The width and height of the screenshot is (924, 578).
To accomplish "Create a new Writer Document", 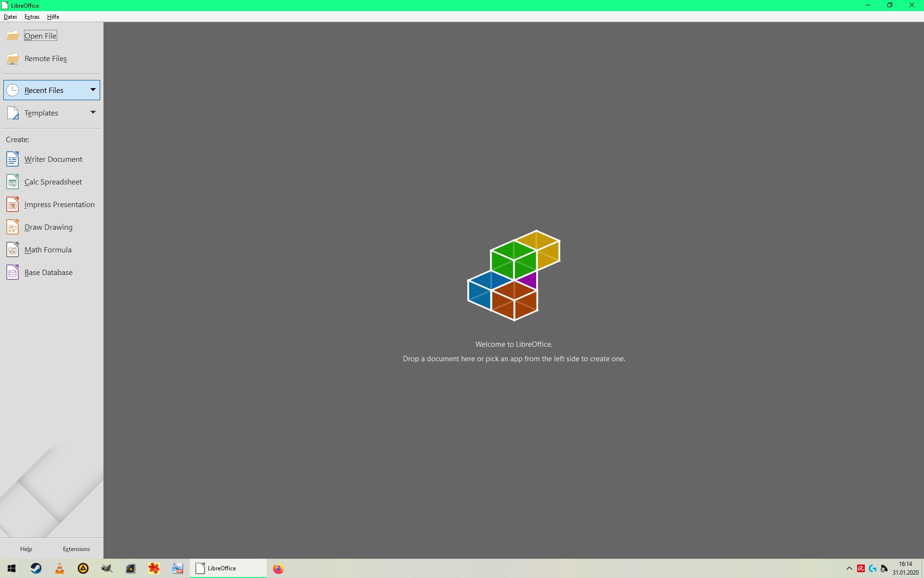I will coord(51,159).
